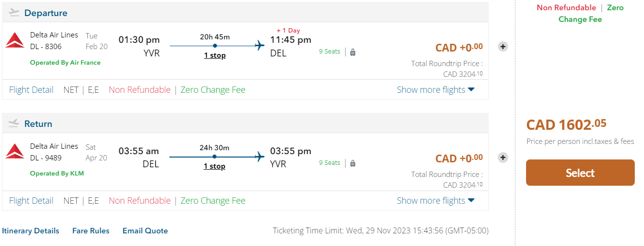
Task: Expand Show more flights for return
Action: coord(435,201)
